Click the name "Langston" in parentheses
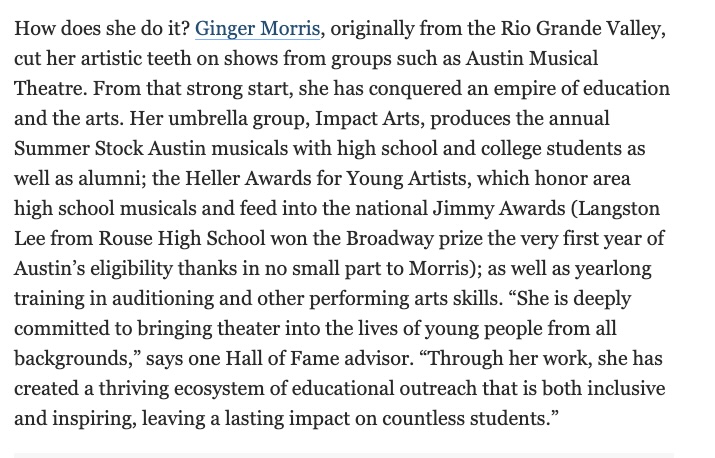715x458 pixels. (618, 208)
